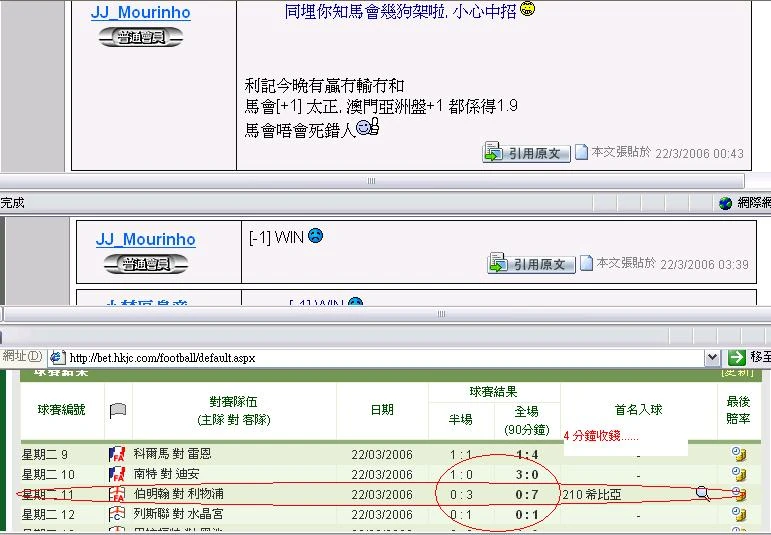The width and height of the screenshot is (771, 535).
Task: Click document icon beside the 22/3/2006 03:39 timestamp
Action: tap(586, 263)
